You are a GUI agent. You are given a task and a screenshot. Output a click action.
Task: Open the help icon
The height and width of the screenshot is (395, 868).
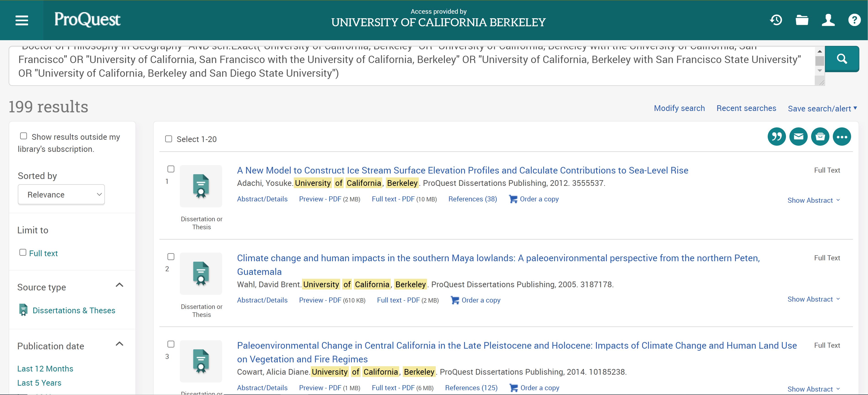point(855,20)
